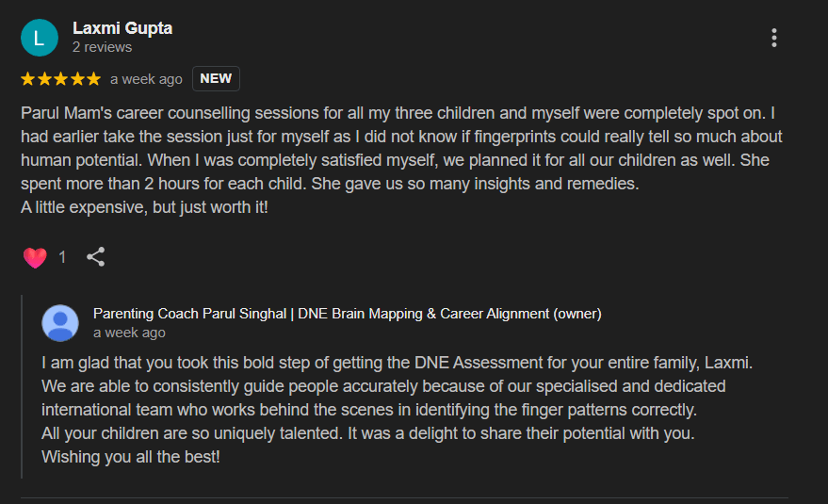Click the owner reply's 'a week ago' timestamp
The image size is (828, 504).
point(129,333)
